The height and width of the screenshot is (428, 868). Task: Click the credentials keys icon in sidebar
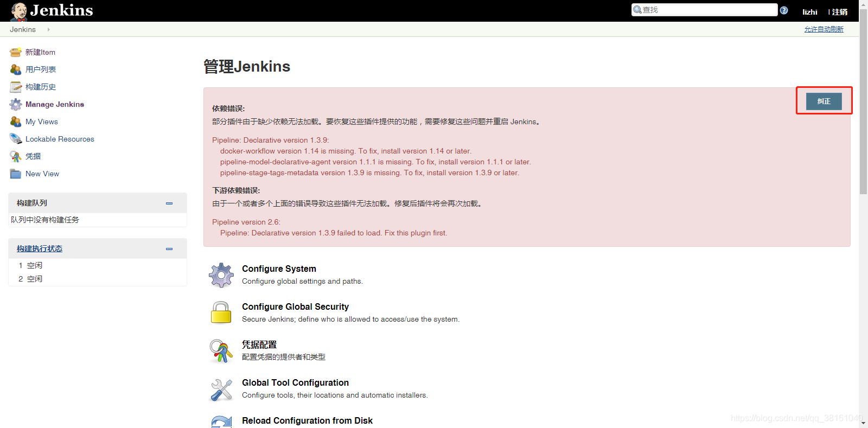[x=16, y=156]
